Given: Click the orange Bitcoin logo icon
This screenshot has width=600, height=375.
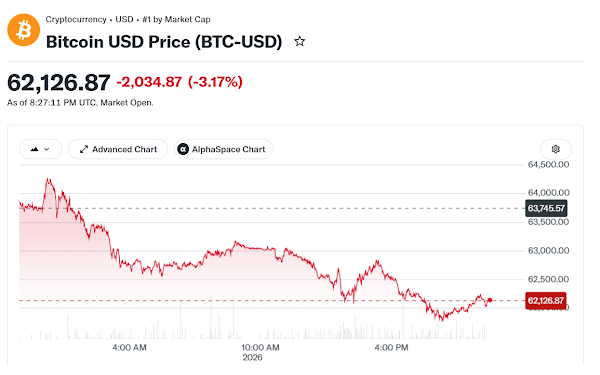Looking at the screenshot, I should tap(24, 30).
